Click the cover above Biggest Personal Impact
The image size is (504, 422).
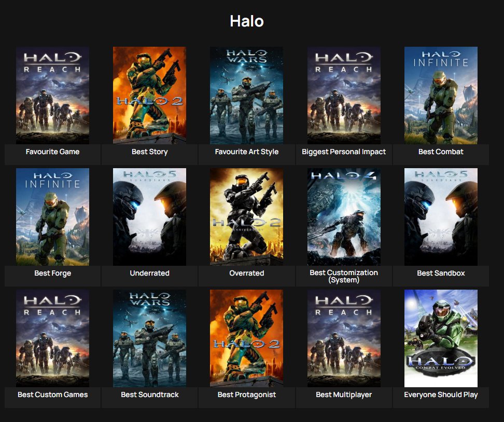(344, 95)
